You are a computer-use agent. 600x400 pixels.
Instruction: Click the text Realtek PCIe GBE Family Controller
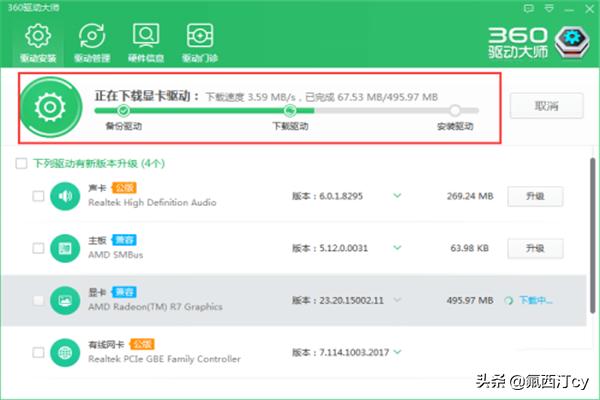click(164, 359)
